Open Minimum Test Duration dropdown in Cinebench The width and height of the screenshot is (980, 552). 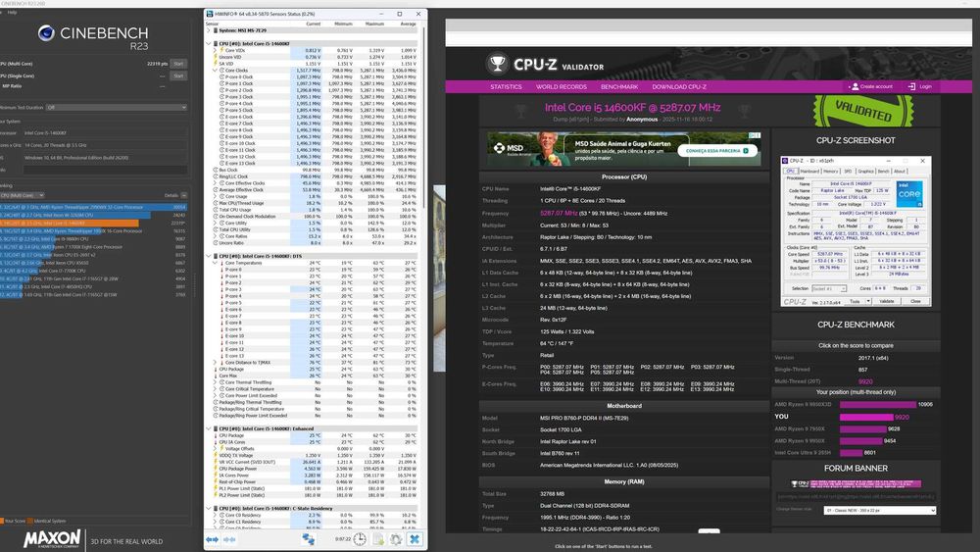pos(117,108)
